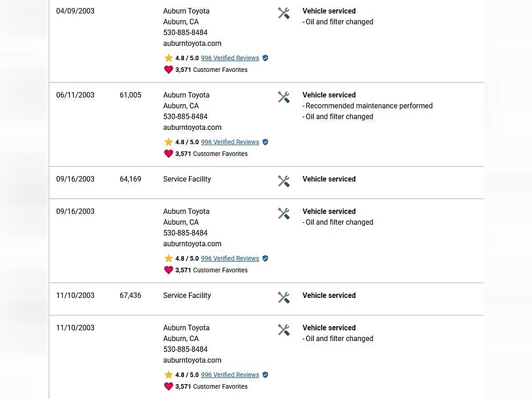
Task: Click Service Facility in the 67,436 mile row
Action: tap(187, 295)
